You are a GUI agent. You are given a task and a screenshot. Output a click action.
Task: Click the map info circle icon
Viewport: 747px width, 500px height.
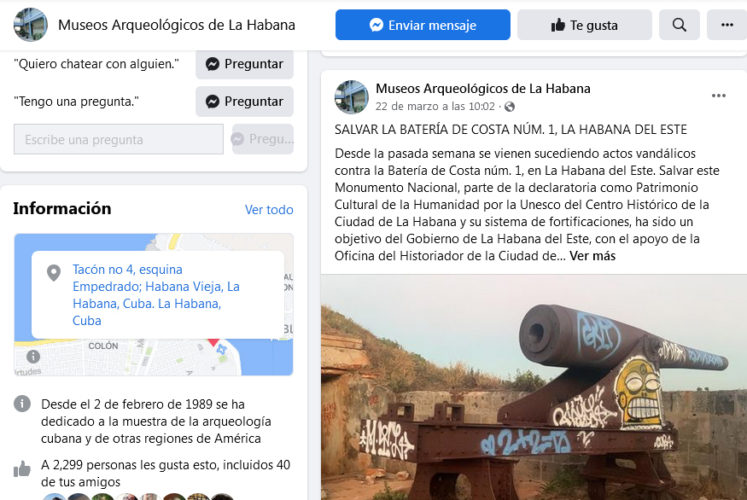(x=33, y=356)
